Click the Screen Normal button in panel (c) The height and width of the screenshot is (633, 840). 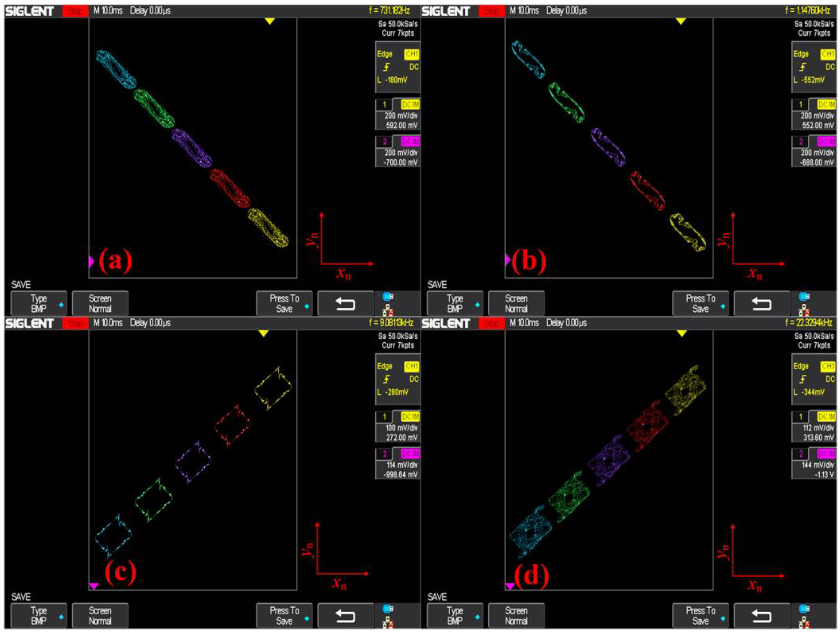100,616
